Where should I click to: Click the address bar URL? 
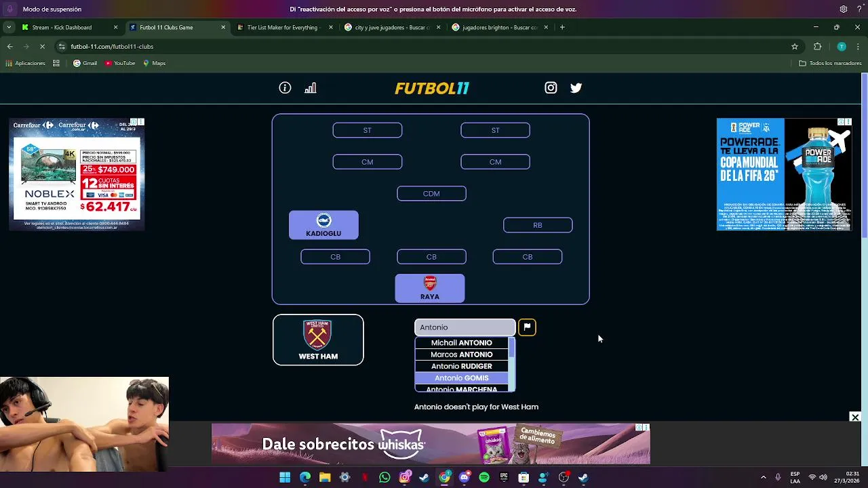[x=112, y=47]
